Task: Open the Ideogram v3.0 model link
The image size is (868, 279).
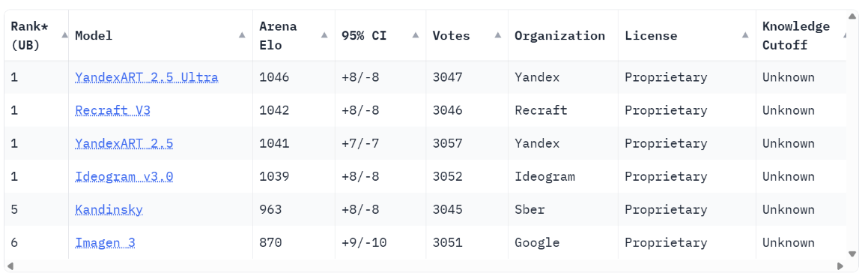Action: coord(124,177)
